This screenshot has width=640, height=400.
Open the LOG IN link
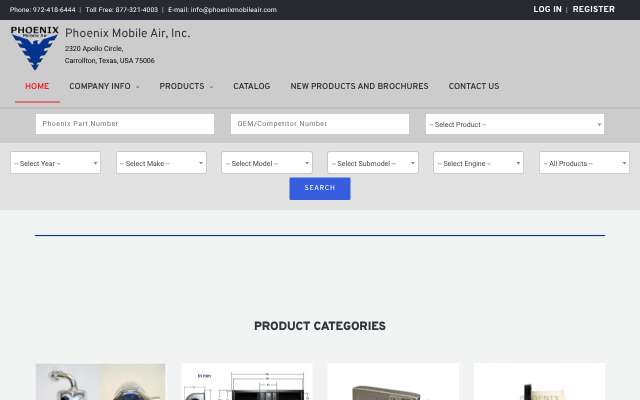(547, 9)
